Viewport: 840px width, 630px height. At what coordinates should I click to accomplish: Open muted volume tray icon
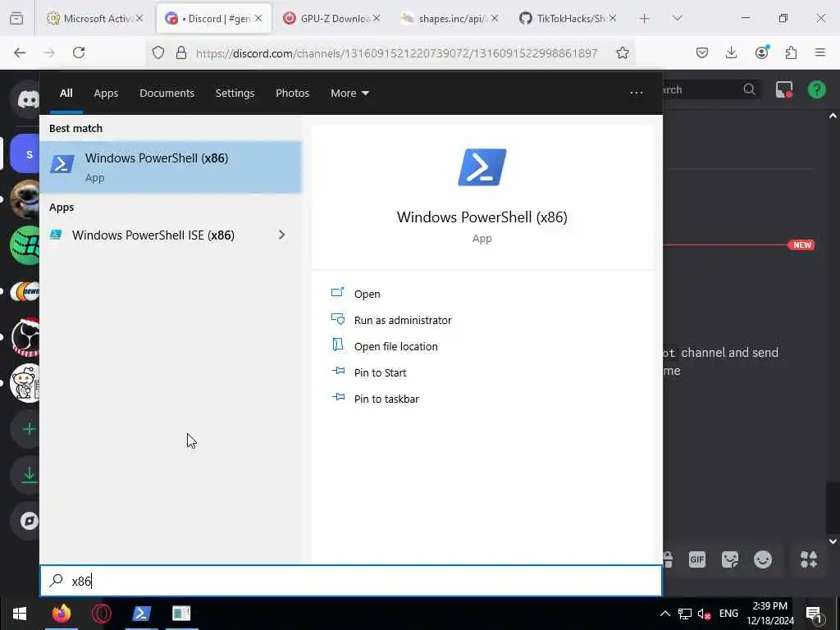[x=704, y=614]
